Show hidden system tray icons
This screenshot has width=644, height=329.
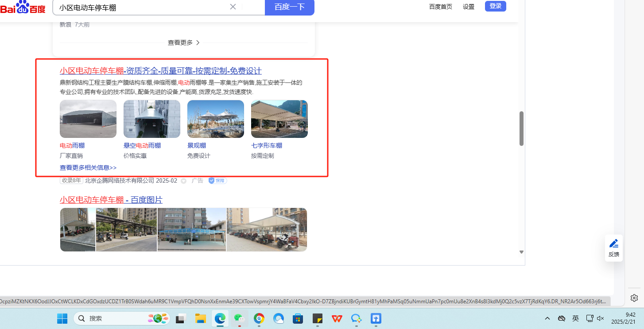click(x=547, y=318)
